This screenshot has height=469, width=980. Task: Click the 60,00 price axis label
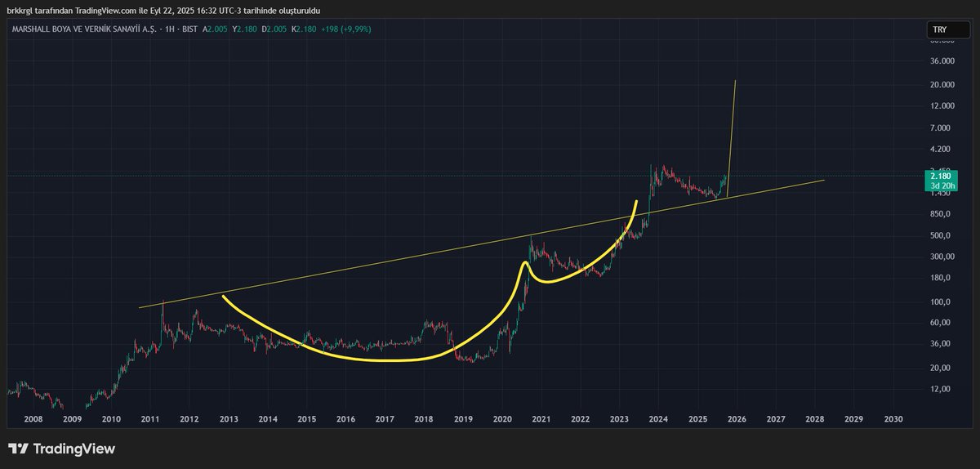tap(942, 323)
